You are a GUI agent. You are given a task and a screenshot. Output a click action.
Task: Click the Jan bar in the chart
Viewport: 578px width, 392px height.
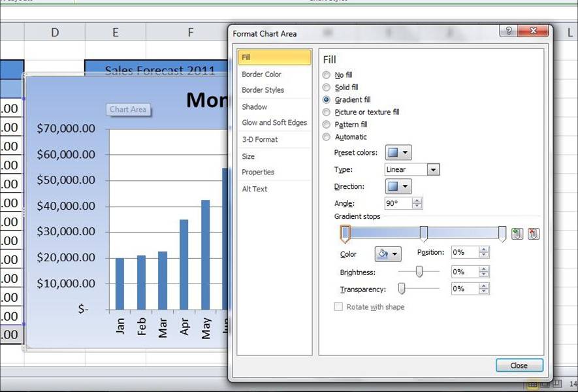click(120, 284)
